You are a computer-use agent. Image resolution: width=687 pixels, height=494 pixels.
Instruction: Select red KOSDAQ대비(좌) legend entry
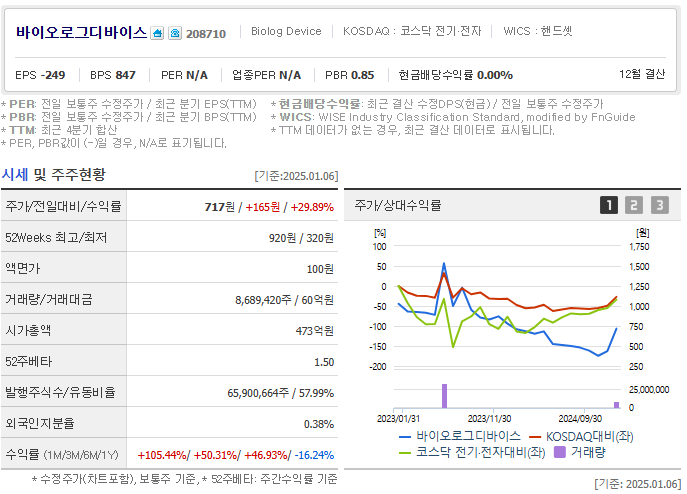click(x=581, y=437)
